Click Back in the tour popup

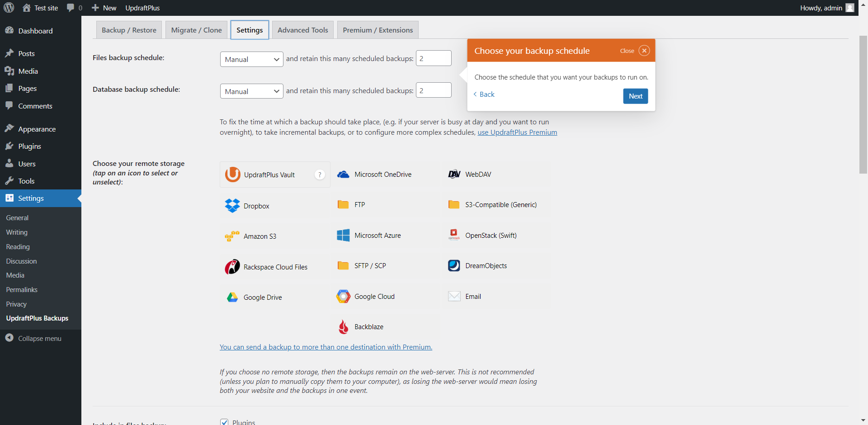point(484,94)
